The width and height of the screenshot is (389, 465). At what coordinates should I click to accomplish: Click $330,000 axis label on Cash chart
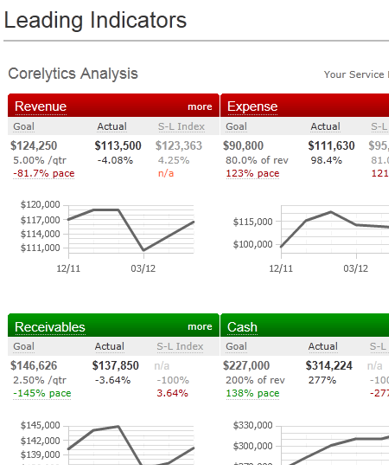[253, 425]
